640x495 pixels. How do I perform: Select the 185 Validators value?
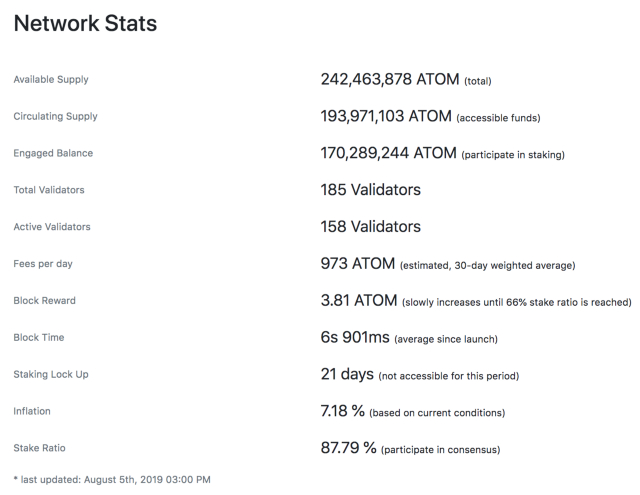pos(370,190)
